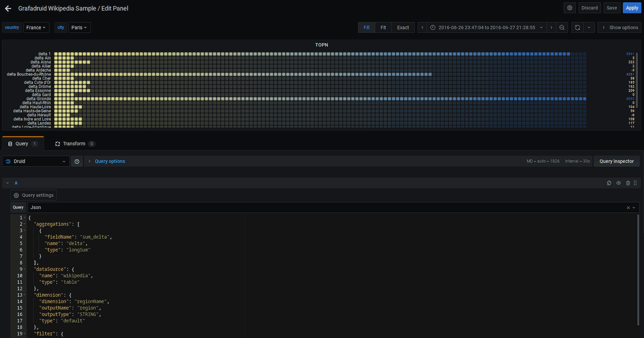This screenshot has width=644, height=338.
Task: Open the time range picker
Action: [x=487, y=27]
